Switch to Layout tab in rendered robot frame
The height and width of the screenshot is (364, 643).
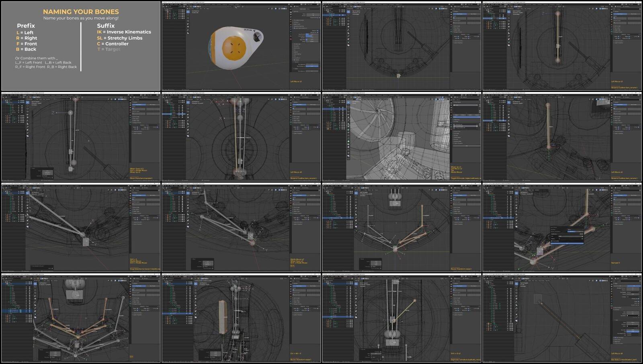(184, 5)
